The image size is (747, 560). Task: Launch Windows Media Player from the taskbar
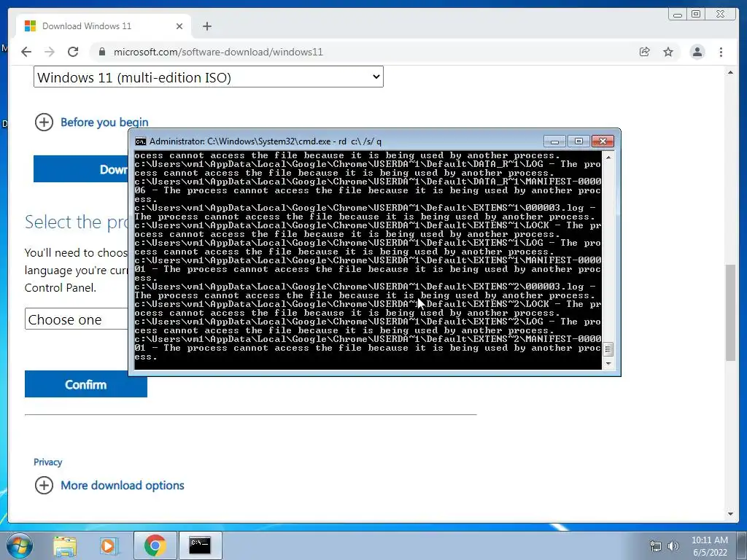pyautogui.click(x=109, y=545)
